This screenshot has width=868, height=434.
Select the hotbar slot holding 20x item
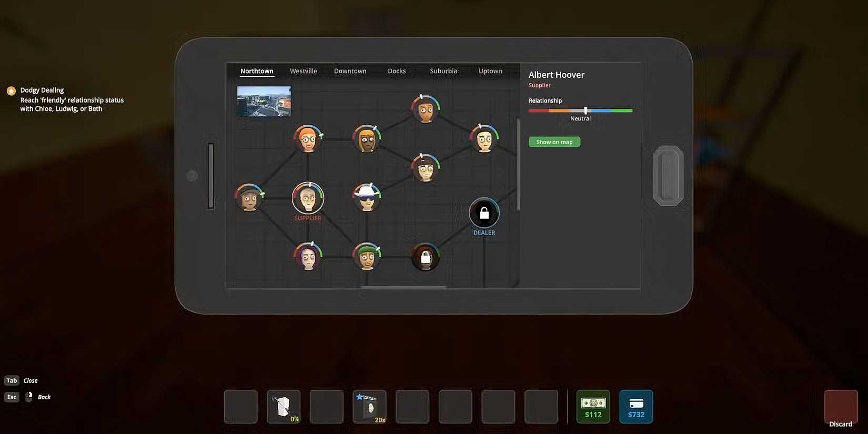(369, 407)
